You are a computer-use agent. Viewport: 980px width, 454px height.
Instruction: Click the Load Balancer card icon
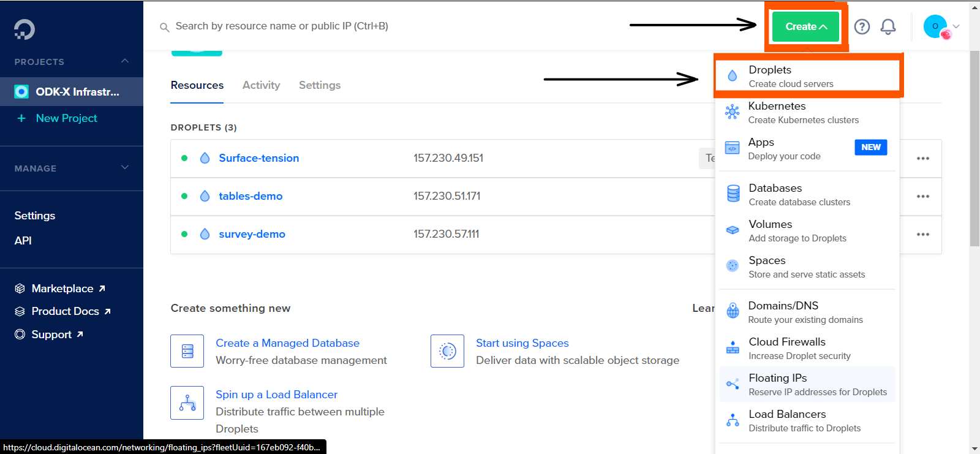187,403
